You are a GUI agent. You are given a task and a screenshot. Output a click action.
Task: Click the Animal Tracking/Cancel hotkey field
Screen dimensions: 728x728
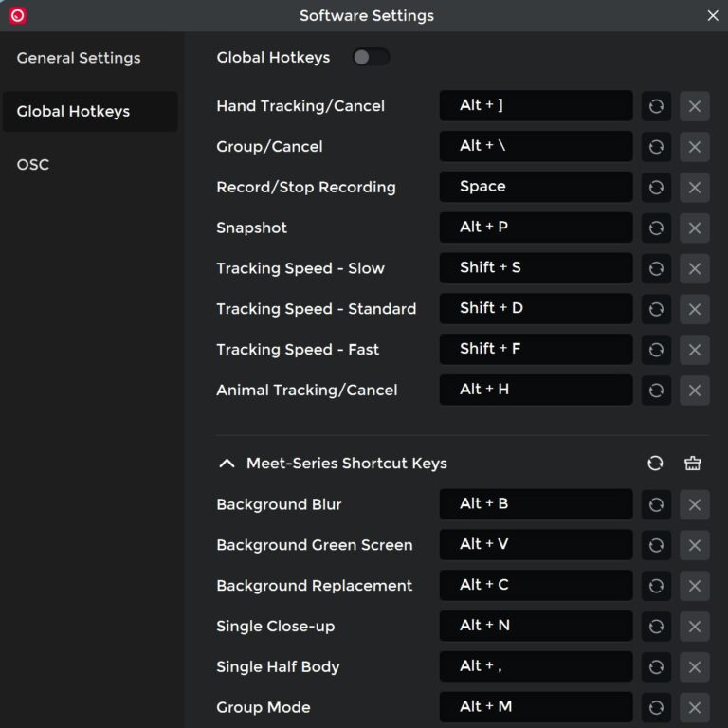tap(536, 390)
